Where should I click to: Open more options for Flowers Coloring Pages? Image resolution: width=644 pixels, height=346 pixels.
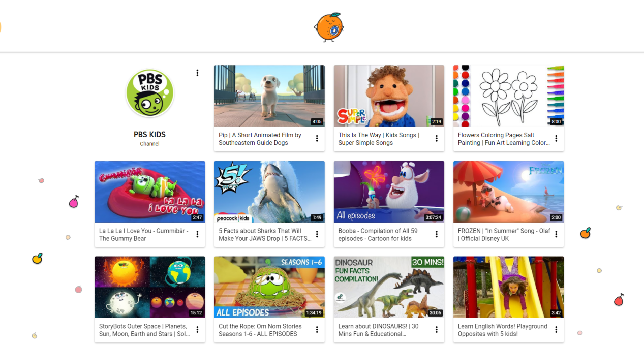coord(556,138)
